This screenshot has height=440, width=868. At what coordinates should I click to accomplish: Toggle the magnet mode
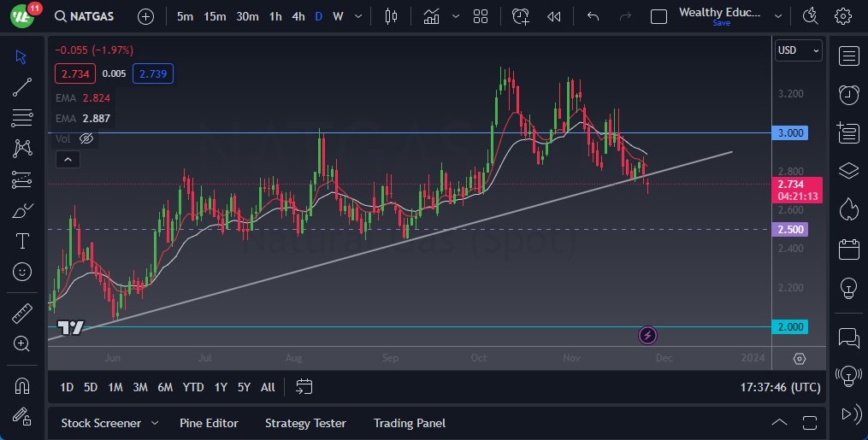(22, 385)
